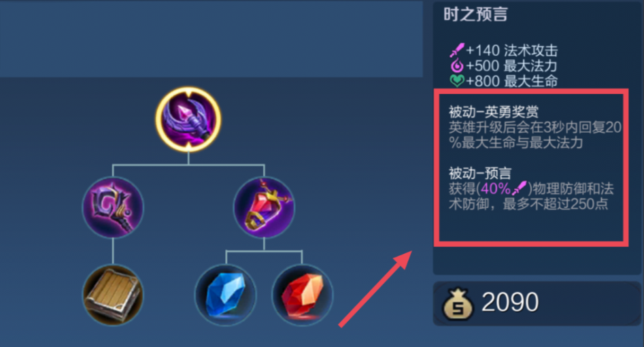644x347 pixels.
Task: Click the +500 最大法力 stat line
Action: pyautogui.click(x=504, y=66)
